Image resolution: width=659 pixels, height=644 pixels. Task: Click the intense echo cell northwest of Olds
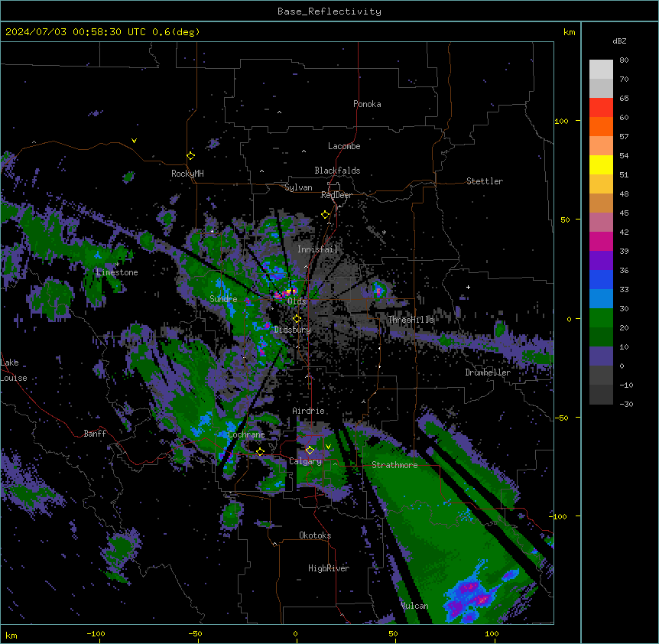pyautogui.click(x=286, y=293)
